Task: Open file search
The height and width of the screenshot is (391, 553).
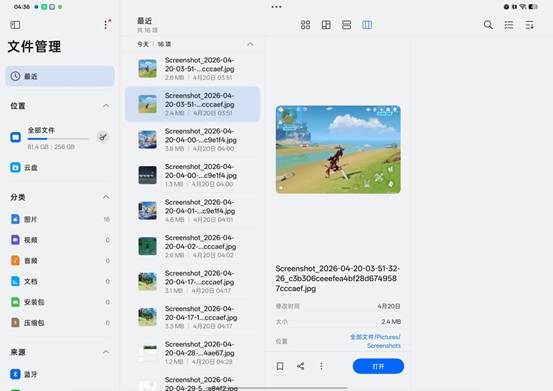Action: pyautogui.click(x=488, y=25)
